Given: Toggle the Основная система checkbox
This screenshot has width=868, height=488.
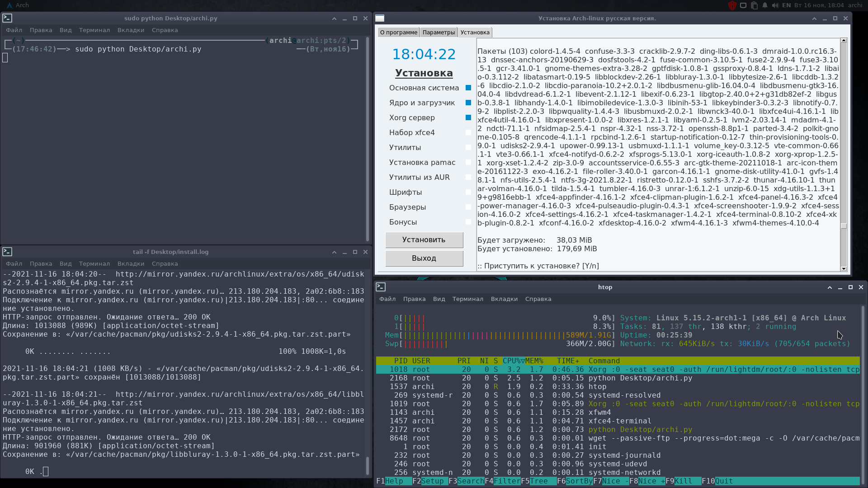Looking at the screenshot, I should point(468,88).
